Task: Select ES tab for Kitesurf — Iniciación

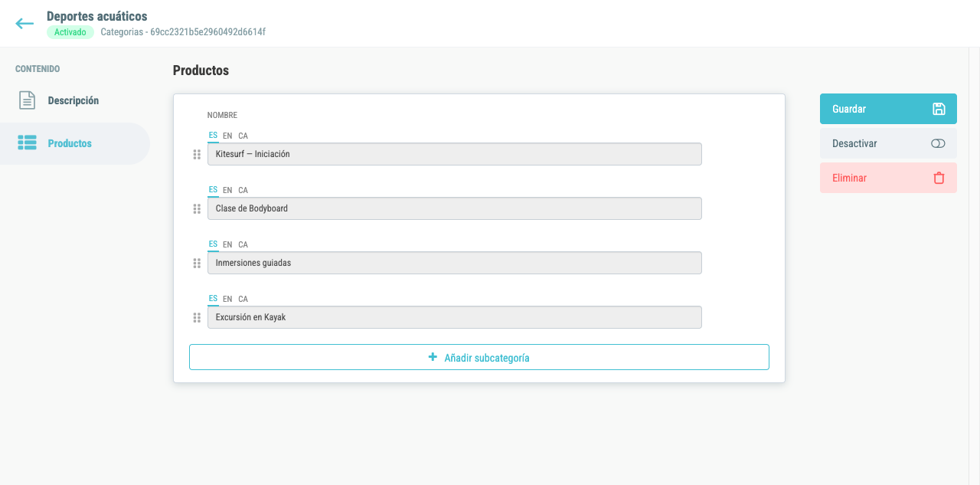Action: click(213, 136)
